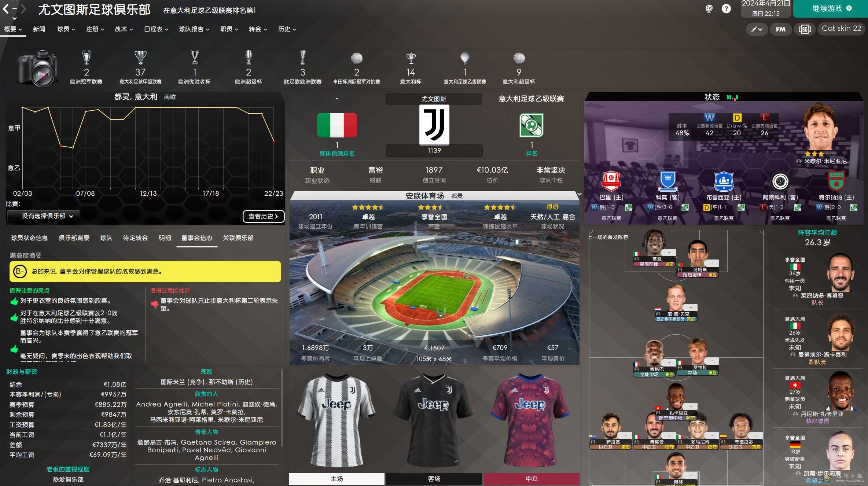Click the 继续游戏 button
The image size is (868, 486).
click(830, 8)
